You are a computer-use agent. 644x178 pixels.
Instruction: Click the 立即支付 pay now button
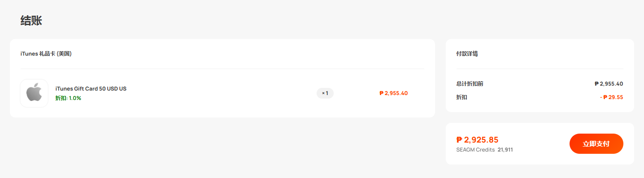point(596,143)
